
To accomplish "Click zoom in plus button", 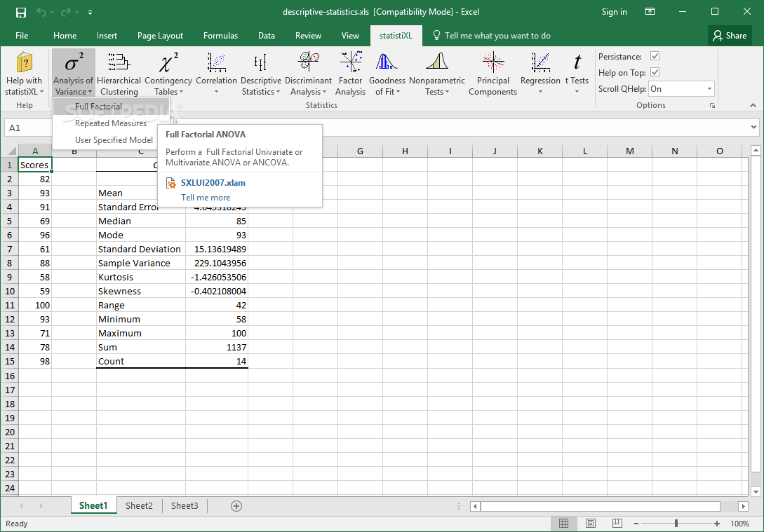I will (717, 524).
